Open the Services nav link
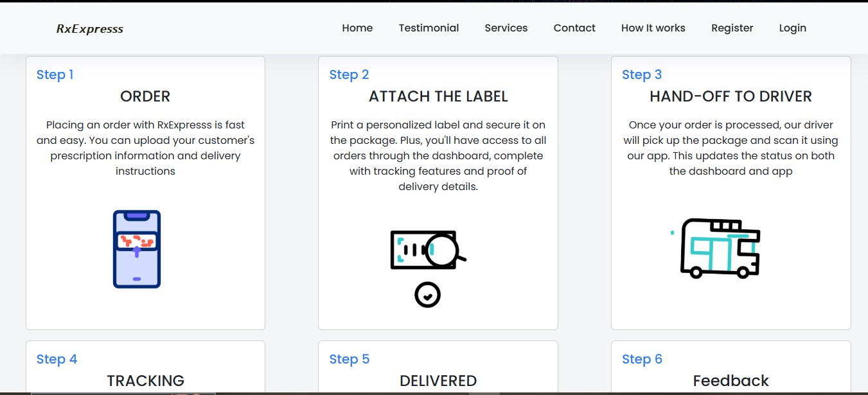This screenshot has height=395, width=868. (x=506, y=28)
